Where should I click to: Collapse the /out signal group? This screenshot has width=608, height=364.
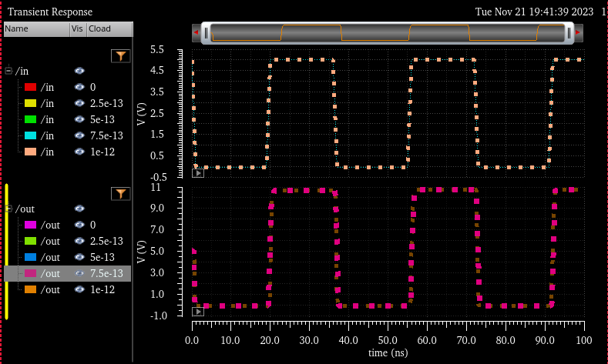(8, 209)
